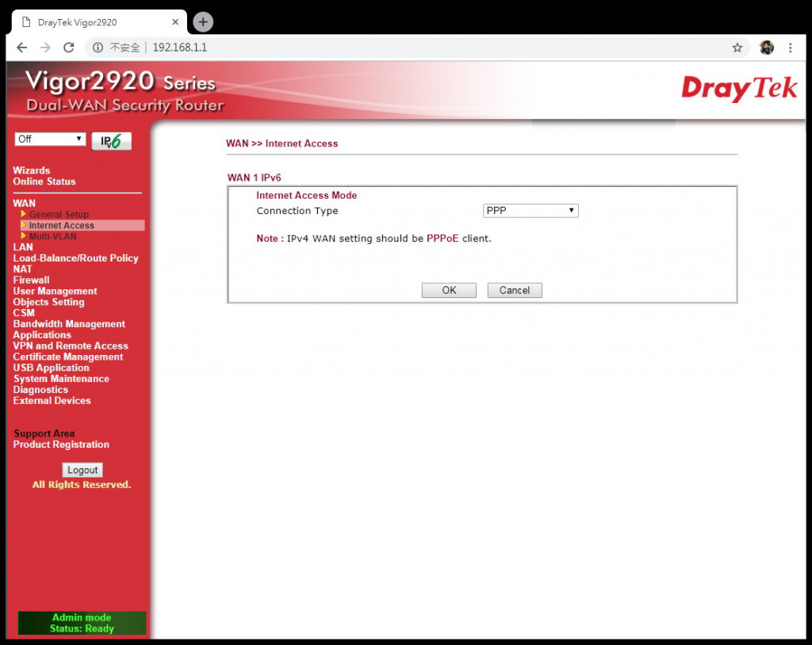Expand Load-Balance/Route Policy menu
The width and height of the screenshot is (812, 645).
(75, 258)
